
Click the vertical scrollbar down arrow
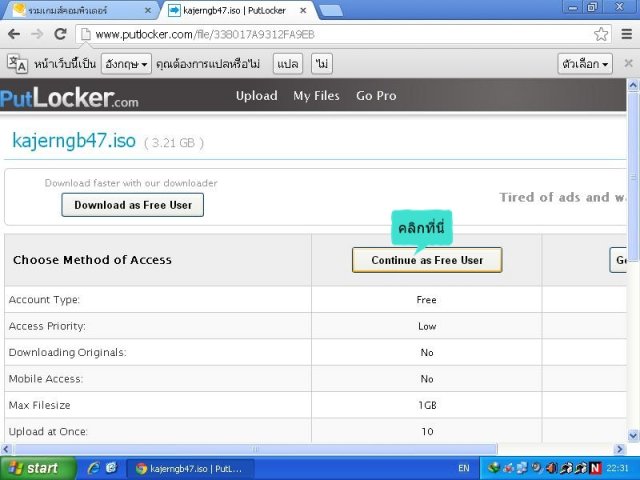pos(633,436)
